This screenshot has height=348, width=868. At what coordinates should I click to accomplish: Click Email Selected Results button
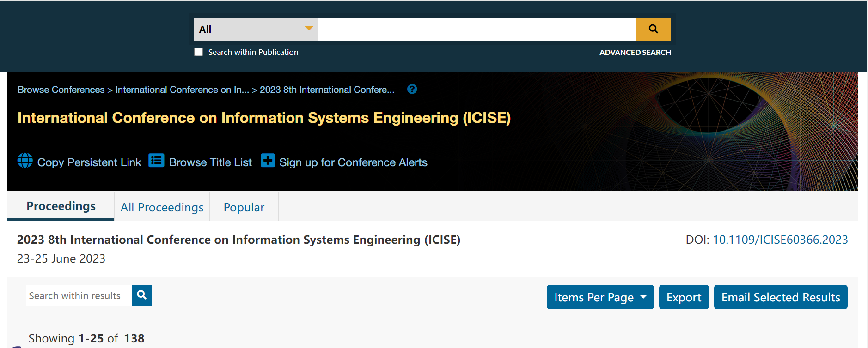(x=781, y=297)
